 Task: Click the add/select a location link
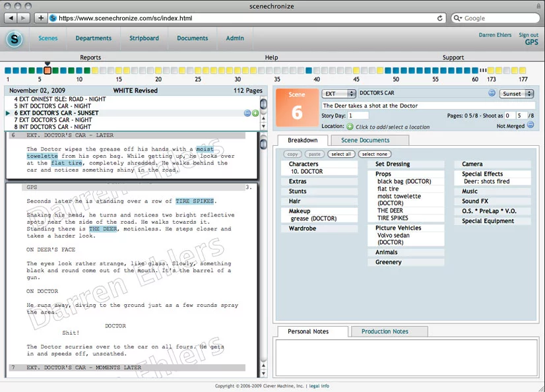pyautogui.click(x=393, y=127)
